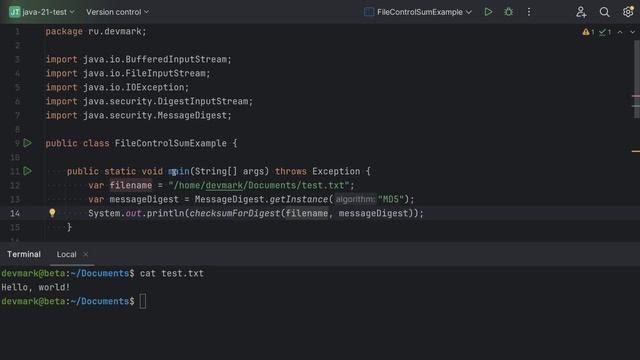The width and height of the screenshot is (640, 360).
Task: Click 'out' field in System.out.println
Action: [133, 213]
